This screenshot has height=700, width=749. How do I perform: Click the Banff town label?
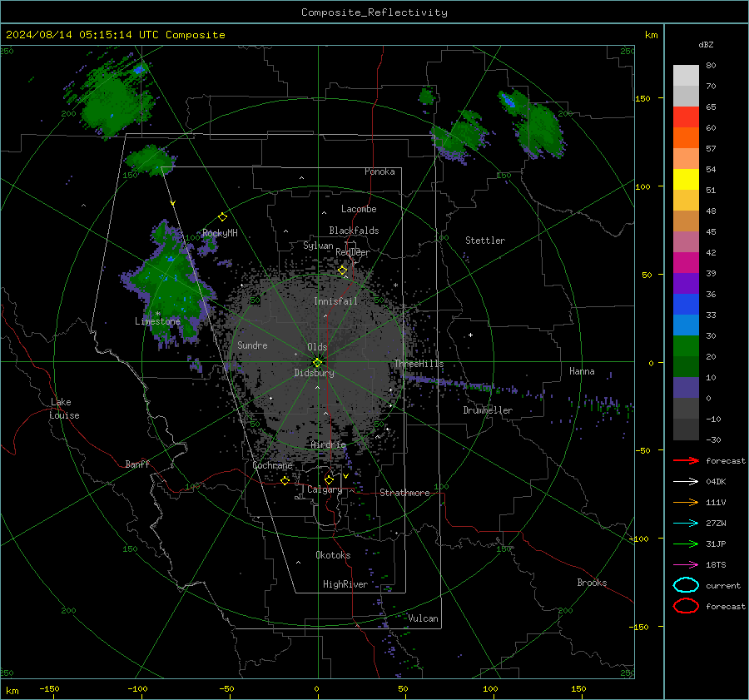tap(137, 464)
